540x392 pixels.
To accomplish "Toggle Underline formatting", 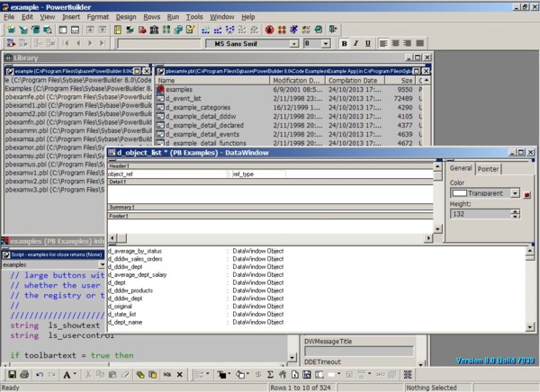I will point(368,43).
